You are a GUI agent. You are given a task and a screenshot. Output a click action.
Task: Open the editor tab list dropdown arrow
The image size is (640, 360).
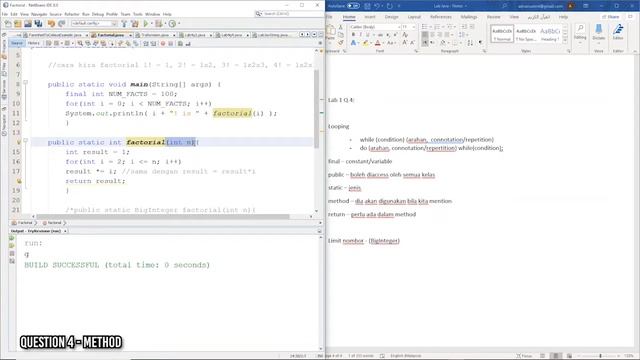pos(314,35)
